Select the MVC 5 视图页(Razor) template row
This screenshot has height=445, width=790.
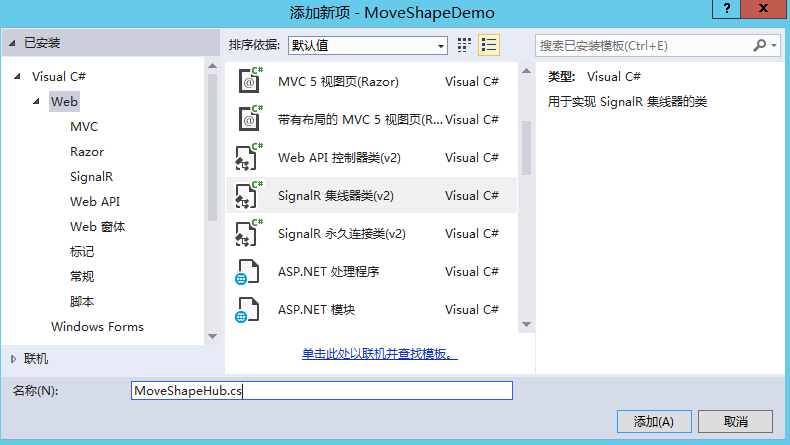(371, 81)
